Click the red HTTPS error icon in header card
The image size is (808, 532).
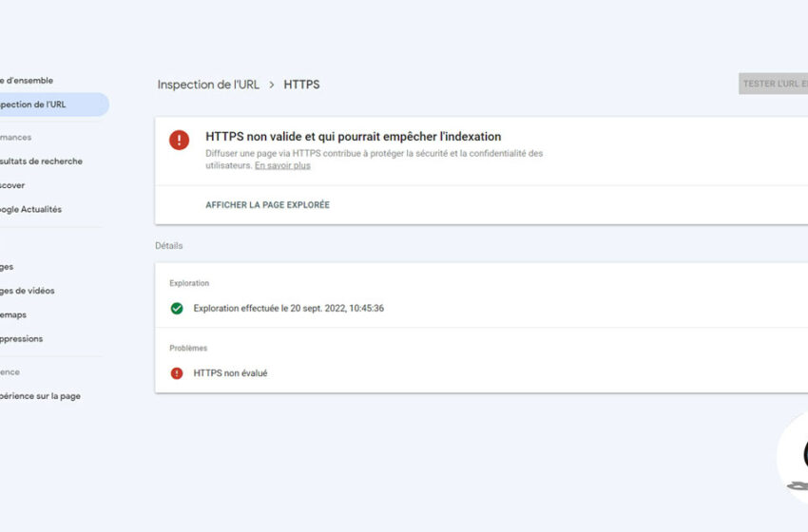click(x=179, y=141)
